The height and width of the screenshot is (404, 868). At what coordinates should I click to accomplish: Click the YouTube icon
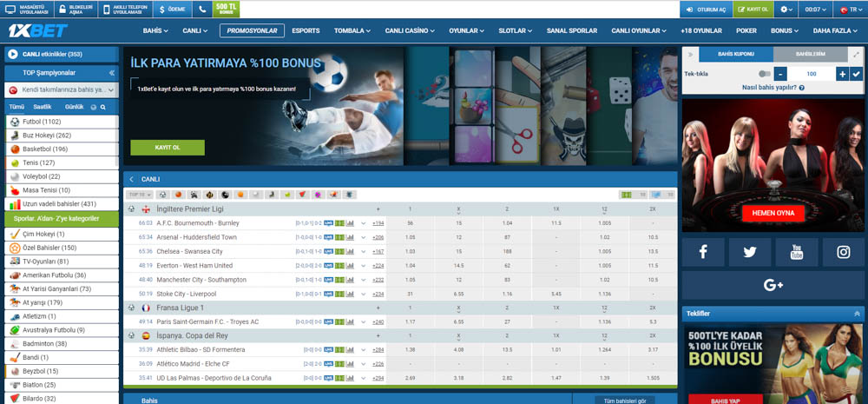tap(797, 252)
